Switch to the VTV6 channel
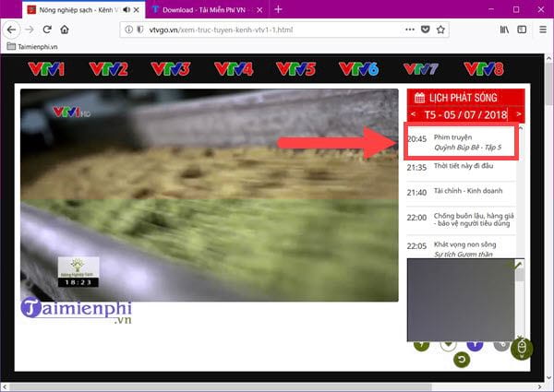This screenshot has height=392, width=554. [x=358, y=69]
